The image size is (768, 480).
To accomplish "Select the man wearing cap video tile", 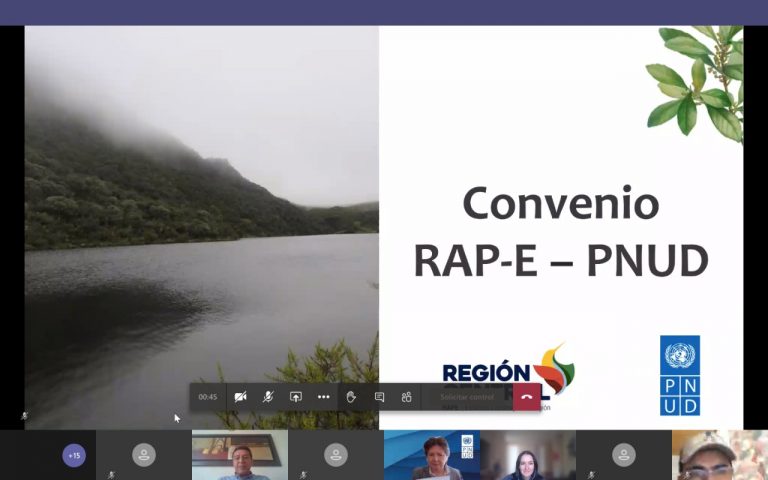I will click(x=719, y=456).
